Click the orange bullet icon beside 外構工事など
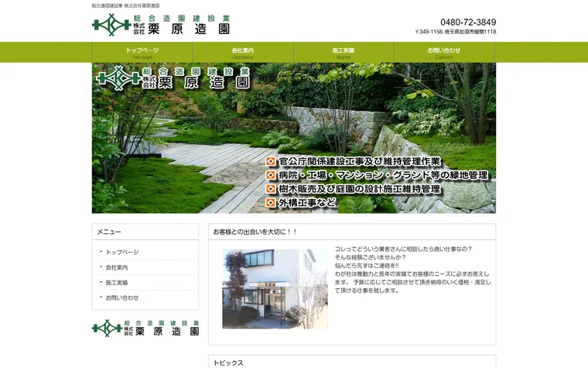Image resolution: width=588 pixels, height=368 pixels. (x=271, y=203)
